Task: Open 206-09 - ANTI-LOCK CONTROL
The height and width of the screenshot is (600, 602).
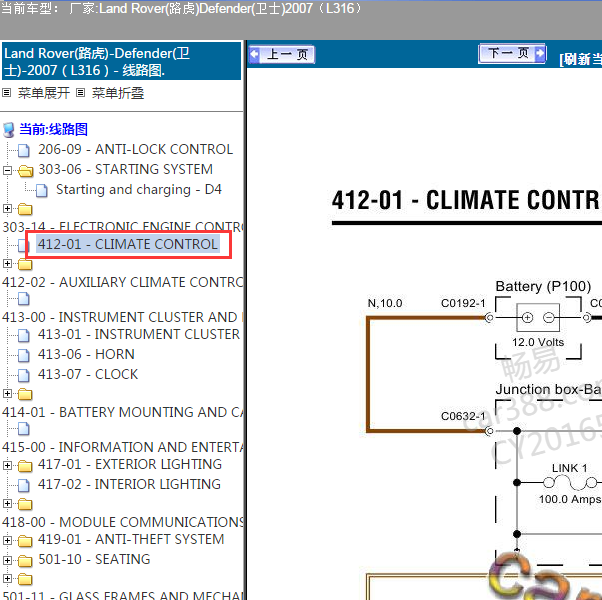Action: (135, 149)
